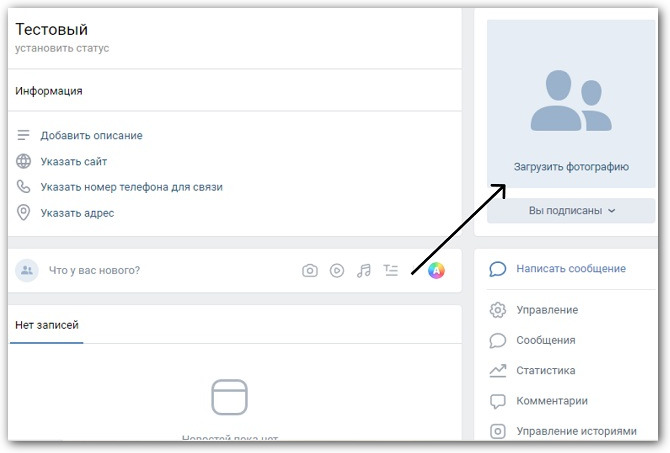Click the video play icon in post box

[x=337, y=270]
